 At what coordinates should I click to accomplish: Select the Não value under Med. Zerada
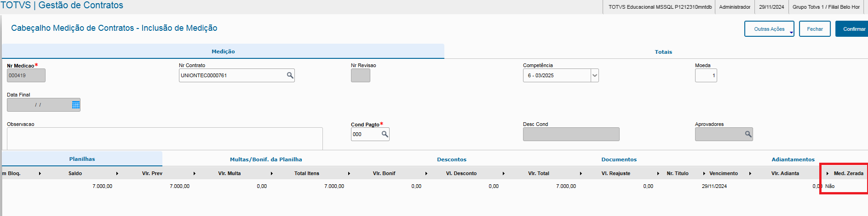point(830,186)
